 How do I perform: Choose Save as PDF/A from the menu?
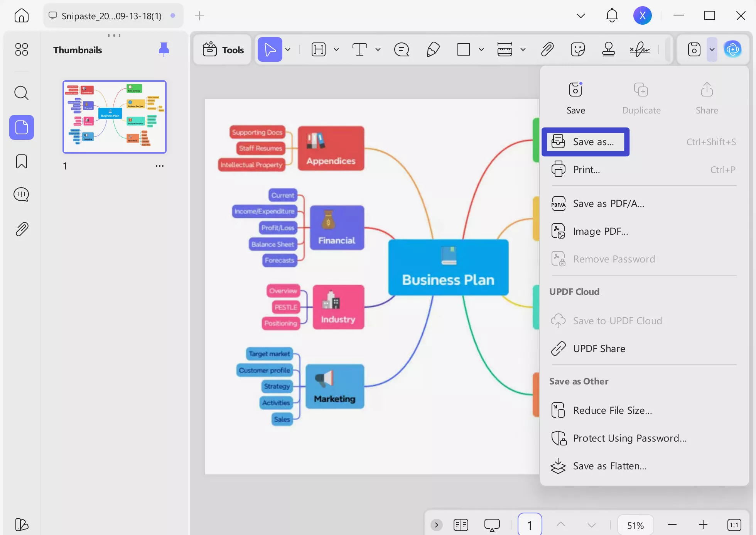click(609, 203)
